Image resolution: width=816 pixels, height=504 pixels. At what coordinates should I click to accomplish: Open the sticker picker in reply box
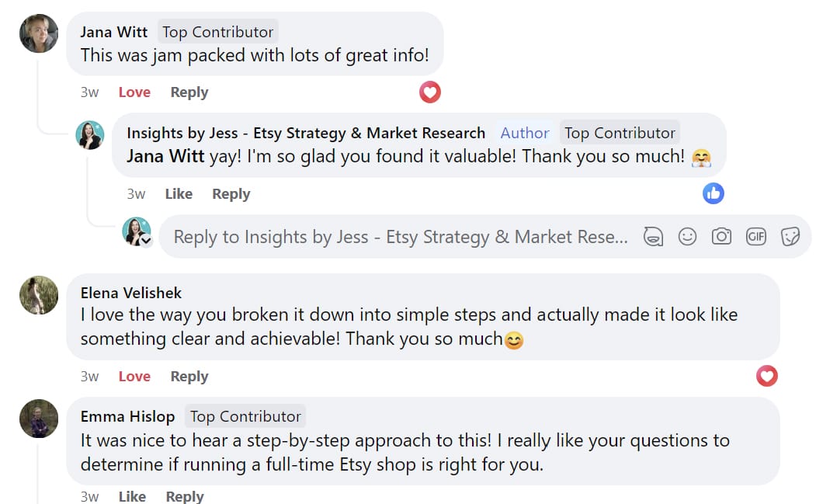[790, 237]
